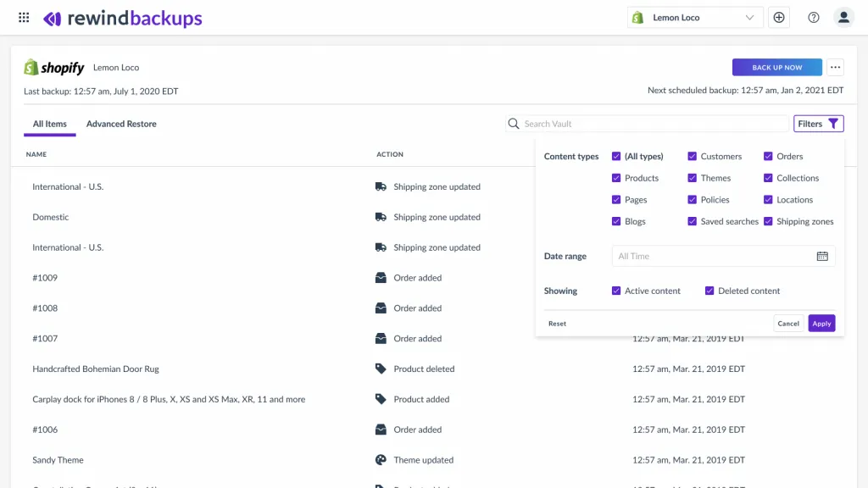Open the apps grid icon top left

23,17
